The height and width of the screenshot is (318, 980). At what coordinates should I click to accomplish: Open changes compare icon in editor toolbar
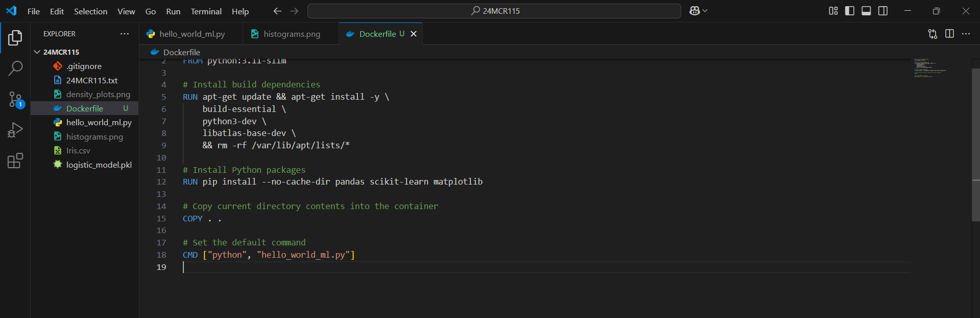pyautogui.click(x=933, y=34)
